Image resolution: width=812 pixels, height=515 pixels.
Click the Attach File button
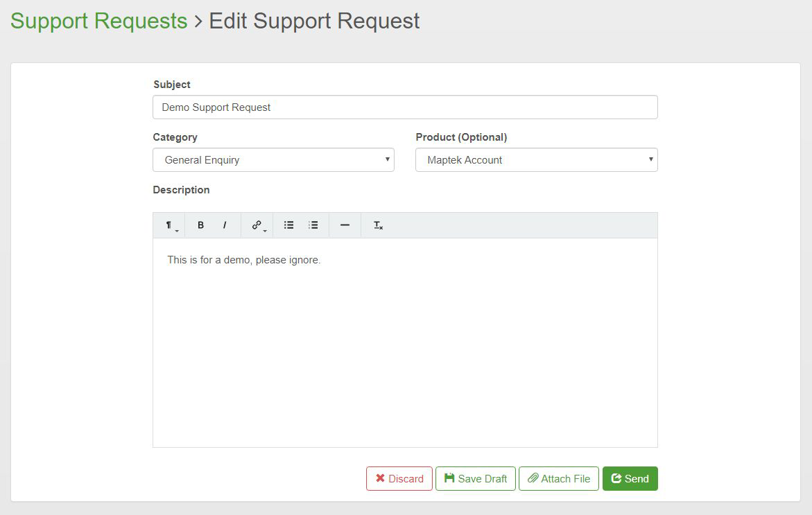[559, 479]
